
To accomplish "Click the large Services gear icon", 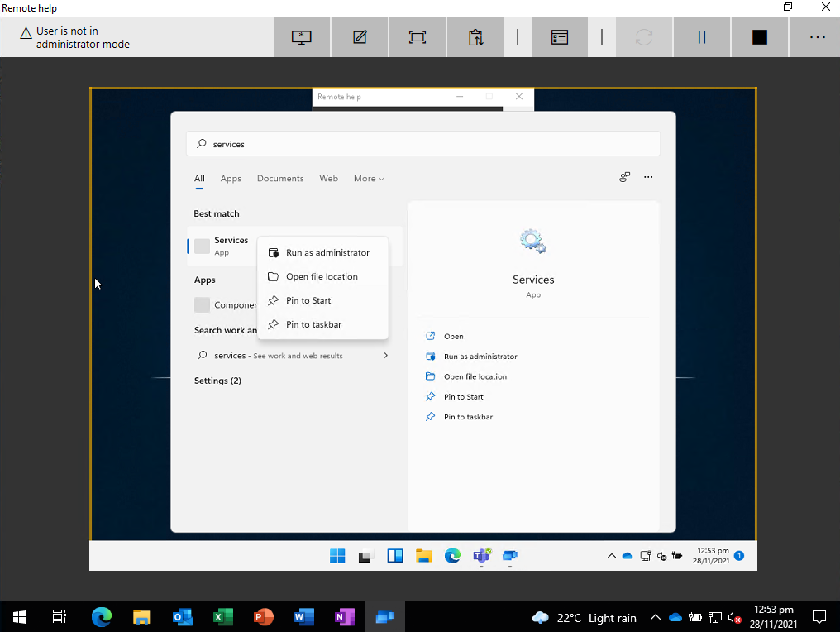I will [x=533, y=242].
